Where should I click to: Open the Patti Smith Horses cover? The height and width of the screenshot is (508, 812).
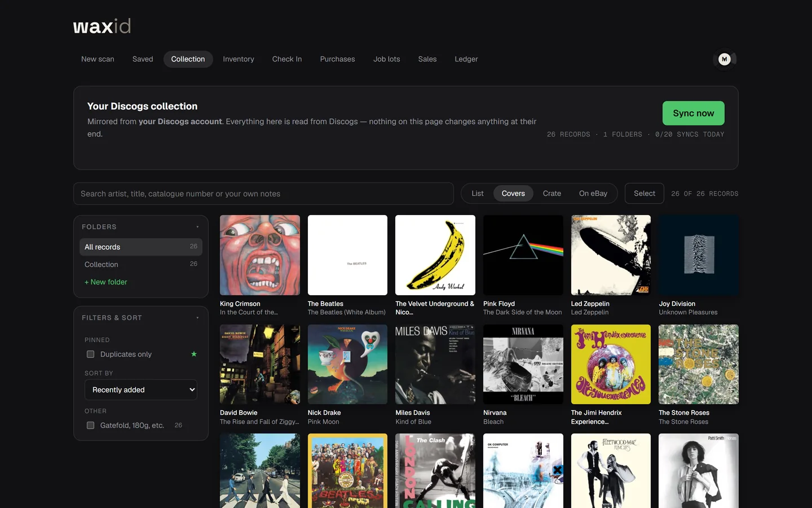pyautogui.click(x=699, y=471)
